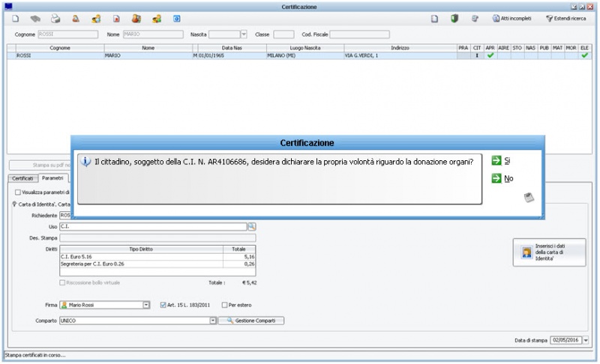Image resolution: width=600 pixels, height=364 pixels.
Task: Expand the Firma dropdown showing Mario Rossi
Action: [x=146, y=305]
